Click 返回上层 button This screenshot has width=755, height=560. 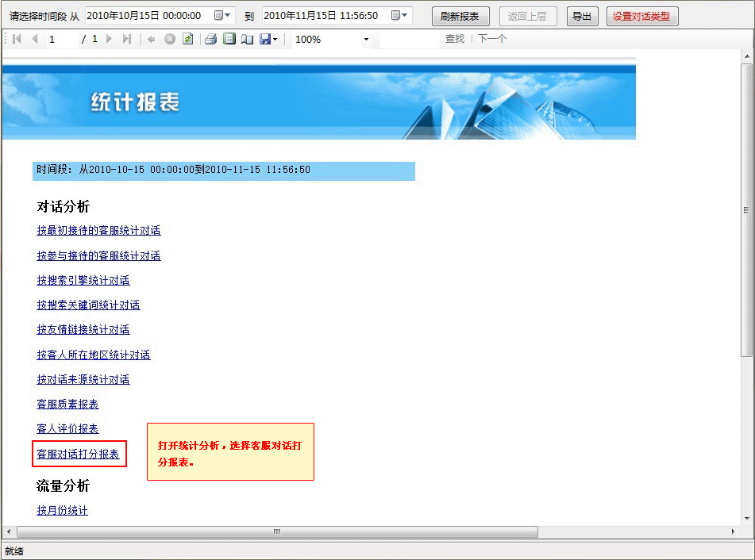(x=528, y=17)
